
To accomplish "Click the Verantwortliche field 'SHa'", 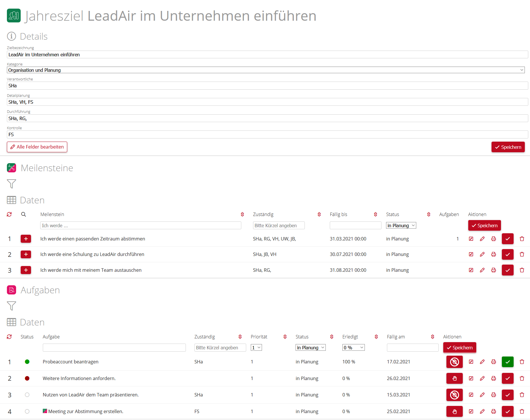I will point(267,86).
